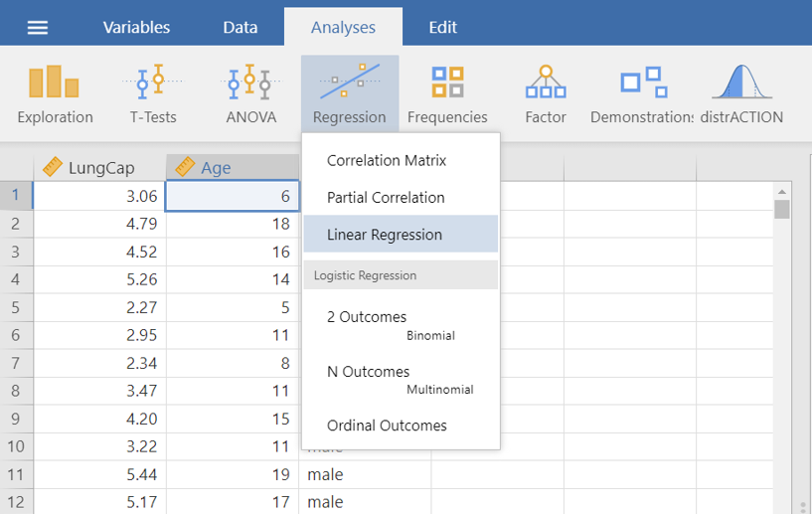Screen dimensions: 812x514
Task: Select Linear Regression menu item
Action: (385, 235)
